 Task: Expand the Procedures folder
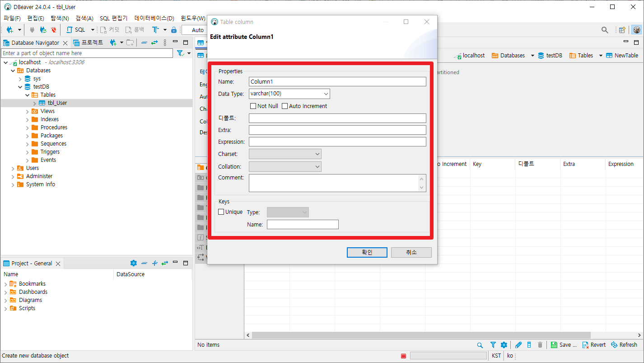click(x=27, y=127)
